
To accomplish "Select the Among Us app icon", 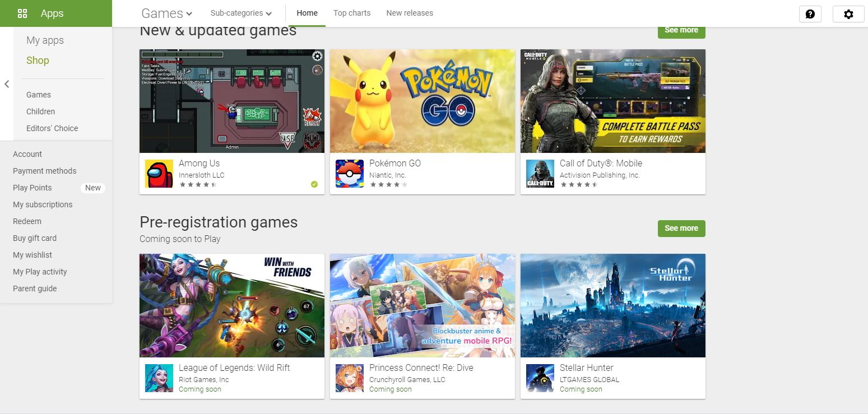I will [159, 173].
